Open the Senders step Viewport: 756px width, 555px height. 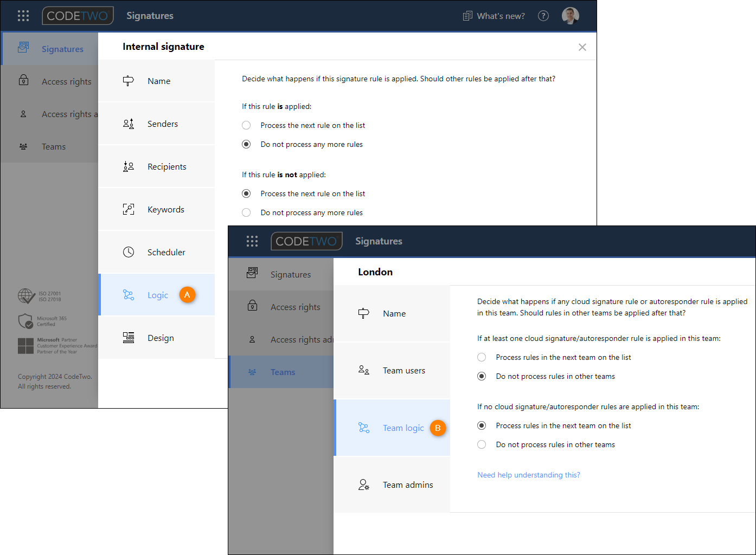click(157, 124)
